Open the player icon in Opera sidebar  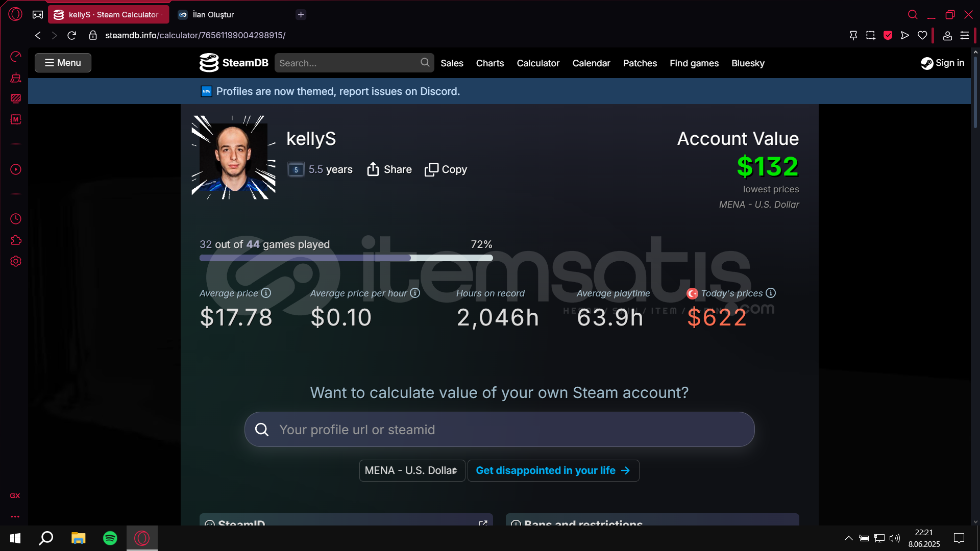click(x=16, y=169)
